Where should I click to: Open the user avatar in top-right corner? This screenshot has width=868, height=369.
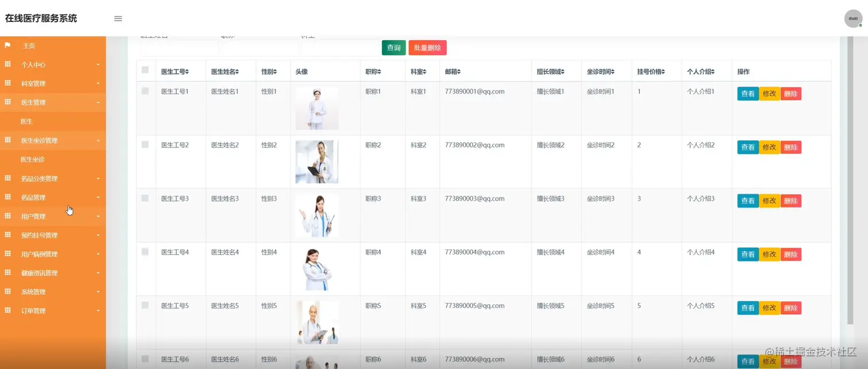click(853, 18)
